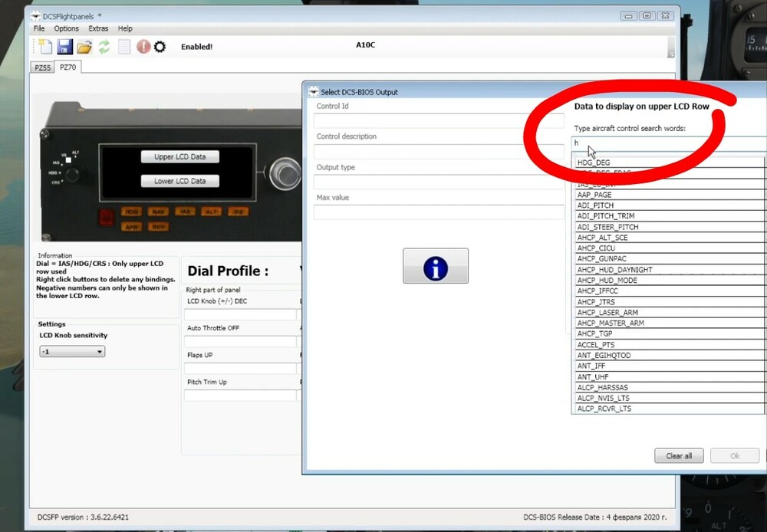Click the orange APR button on the panel
Viewport: 767px width, 532px height.
pos(131,227)
